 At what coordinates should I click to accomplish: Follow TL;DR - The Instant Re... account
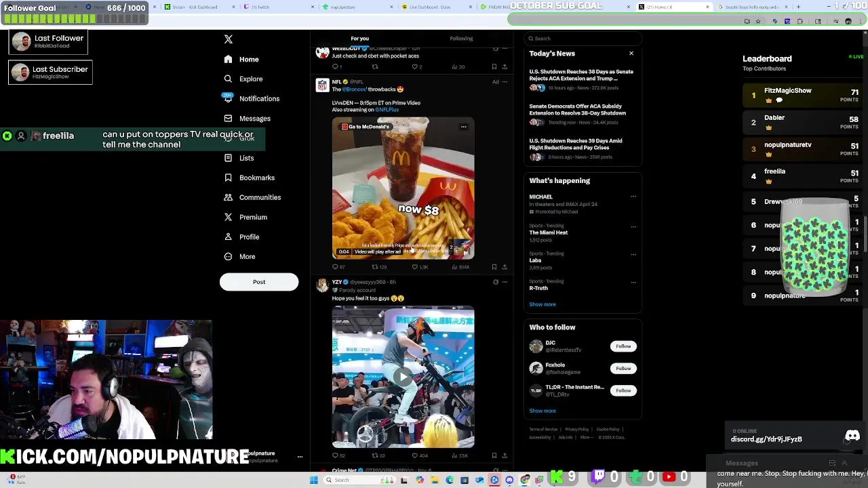tap(623, 390)
